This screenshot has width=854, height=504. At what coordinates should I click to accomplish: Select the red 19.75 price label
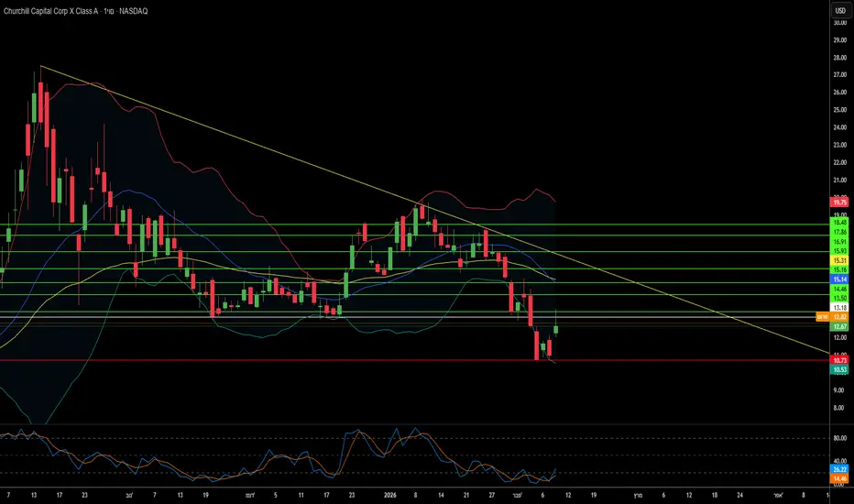pos(838,202)
